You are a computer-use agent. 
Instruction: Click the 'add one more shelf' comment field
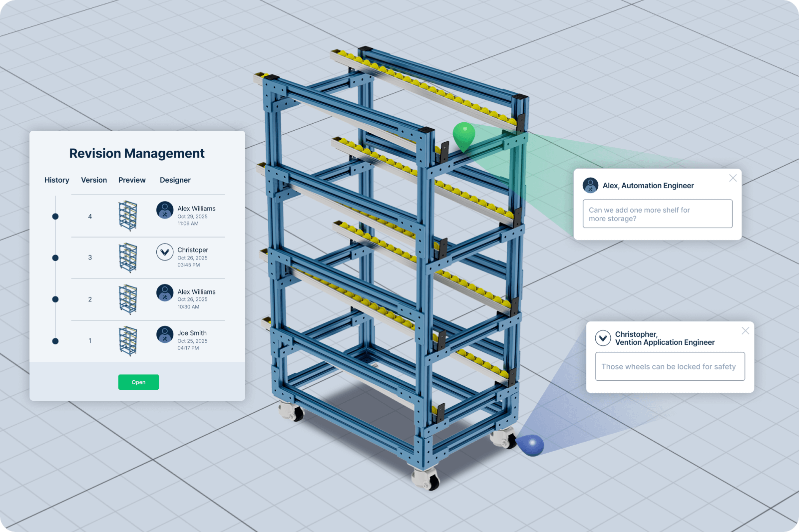[x=657, y=214]
